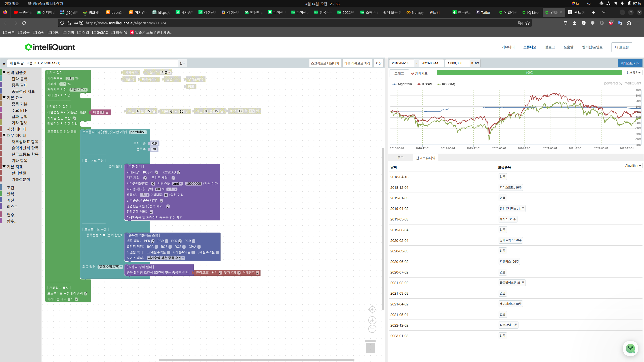Collapse the 재무 데이터 tree category

click(x=4, y=135)
